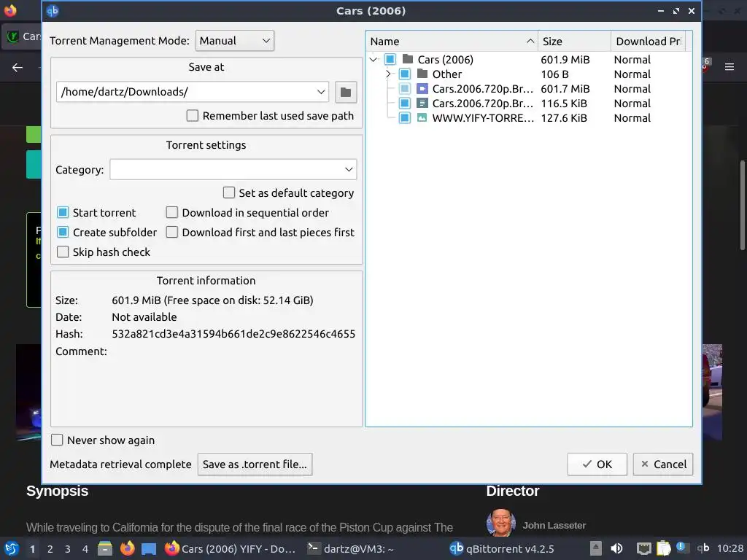
Task: Launch Firefox from the taskbar quick-launch icon
Action: 127,548
